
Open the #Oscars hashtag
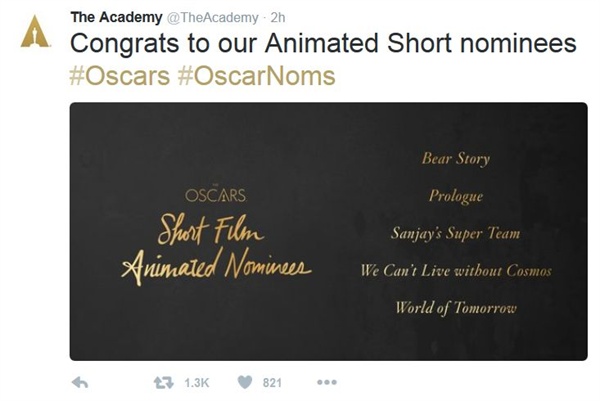point(119,75)
